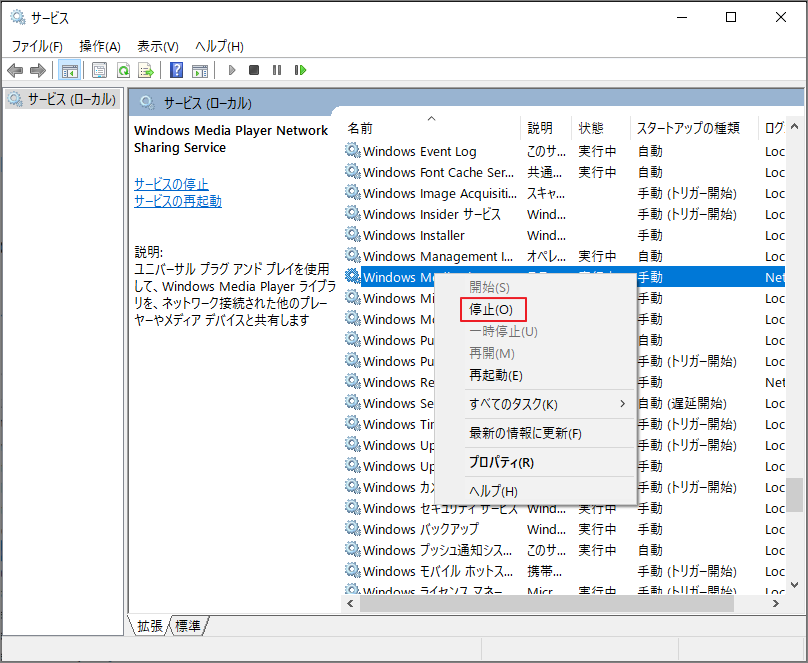Click the gear icon of Windows バックアップ
Viewport: 808px width, 663px height.
(352, 529)
